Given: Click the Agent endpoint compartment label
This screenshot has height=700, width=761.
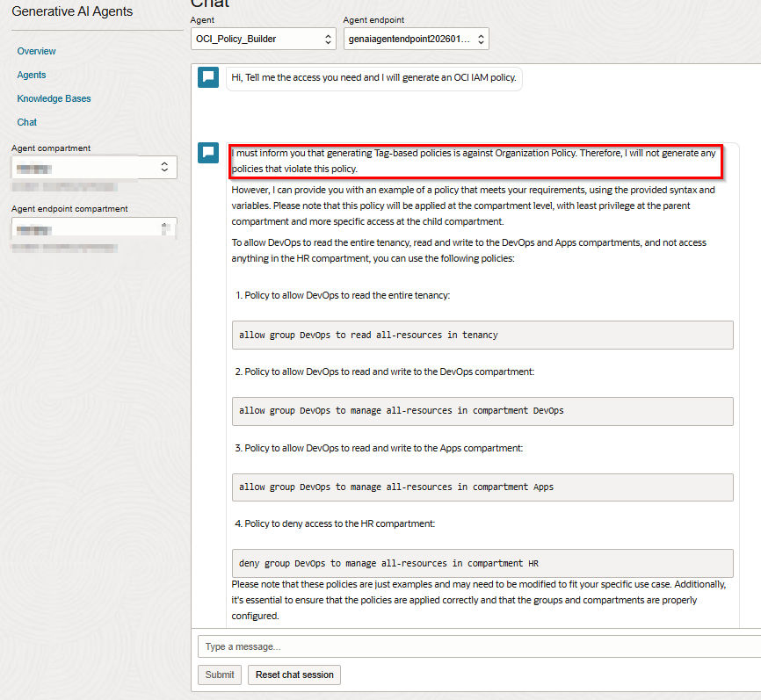Looking at the screenshot, I should (x=69, y=208).
